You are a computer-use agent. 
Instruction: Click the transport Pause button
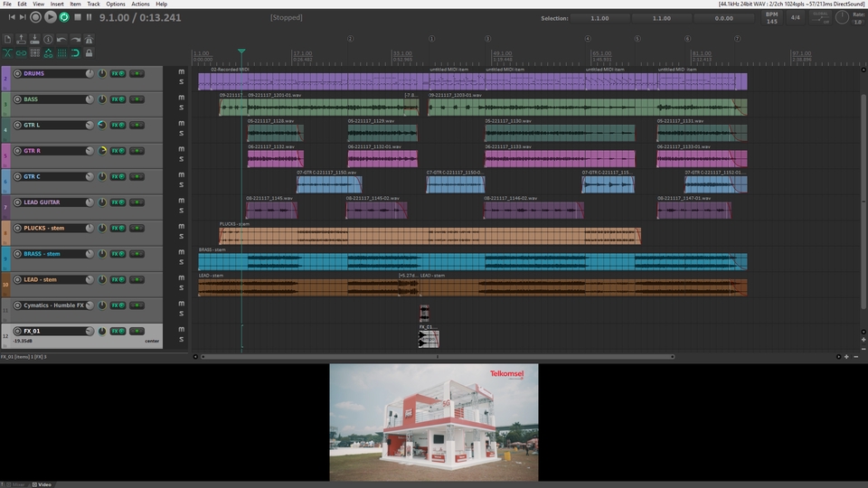click(x=89, y=17)
